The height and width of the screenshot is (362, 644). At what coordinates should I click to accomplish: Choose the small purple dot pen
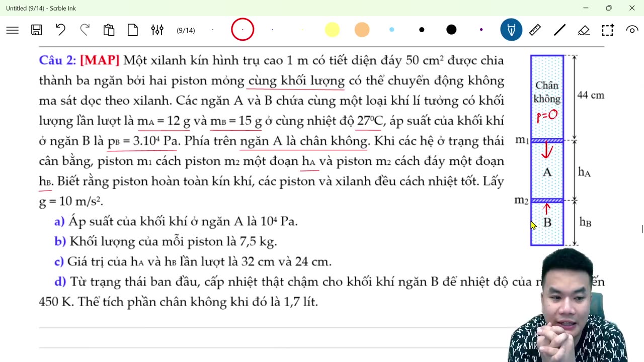(x=481, y=30)
